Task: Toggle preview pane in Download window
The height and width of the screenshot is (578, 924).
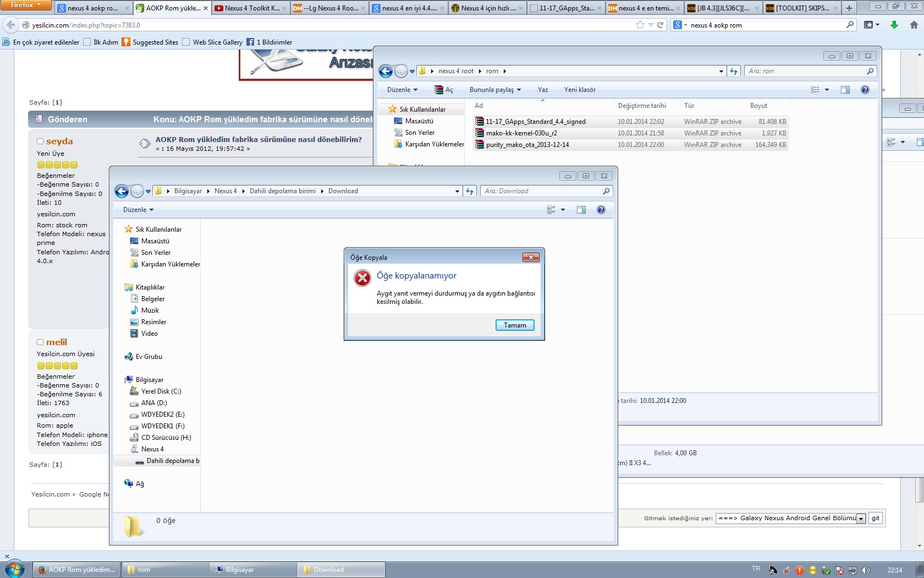Action: coord(581,210)
